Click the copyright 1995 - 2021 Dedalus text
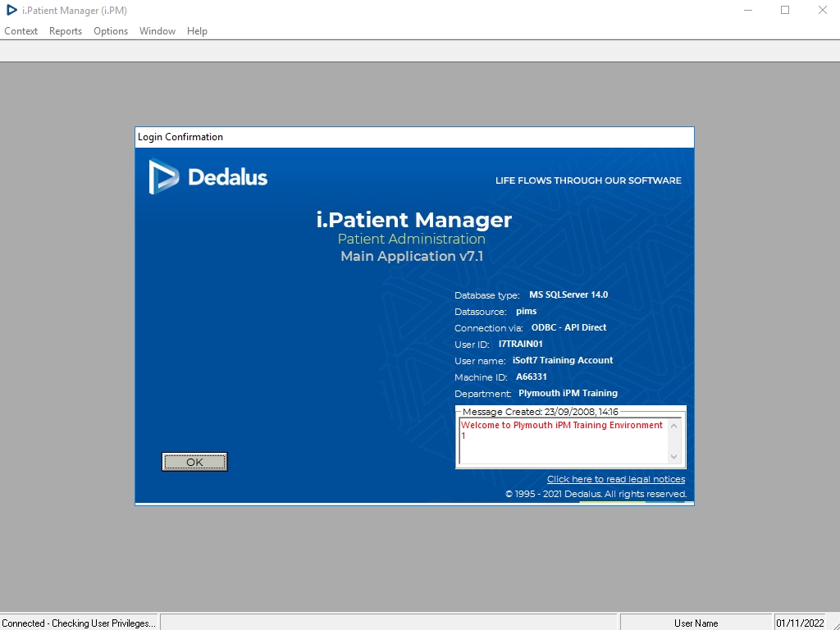 point(596,494)
